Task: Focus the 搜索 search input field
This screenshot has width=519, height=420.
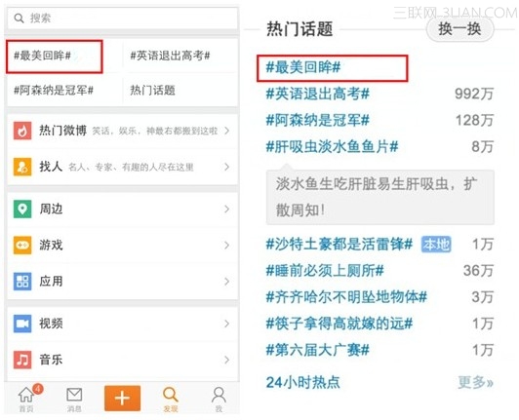Action: coord(123,19)
